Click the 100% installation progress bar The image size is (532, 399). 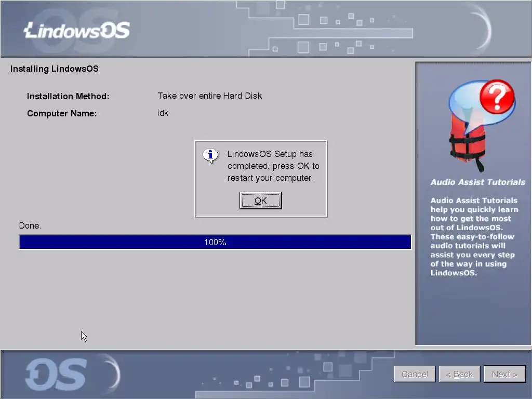point(215,242)
